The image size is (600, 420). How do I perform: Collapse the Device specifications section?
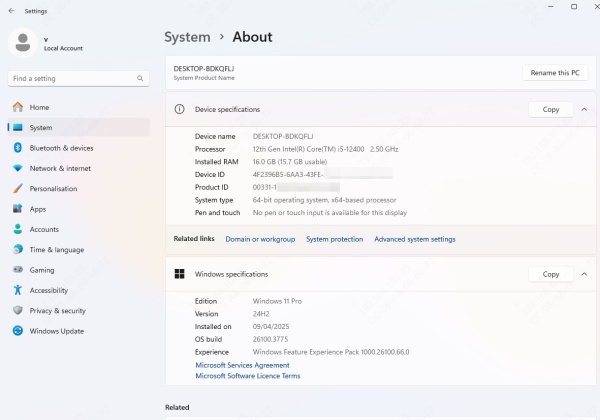[584, 109]
